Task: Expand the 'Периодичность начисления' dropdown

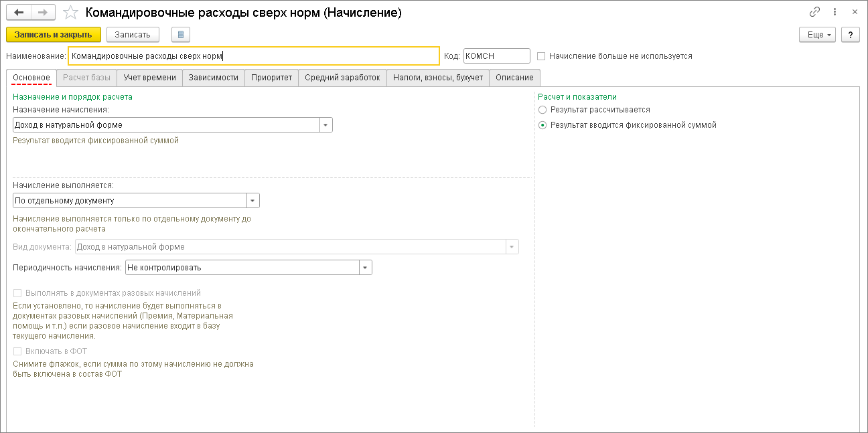Action: pos(365,268)
